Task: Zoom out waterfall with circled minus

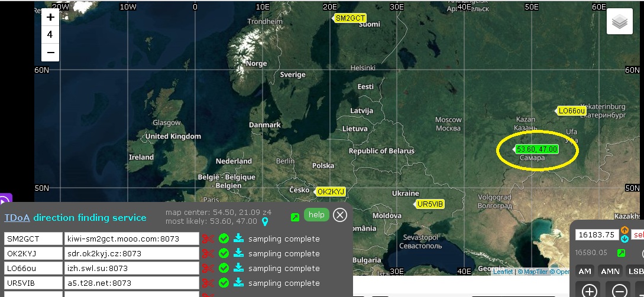Action: coord(619,291)
